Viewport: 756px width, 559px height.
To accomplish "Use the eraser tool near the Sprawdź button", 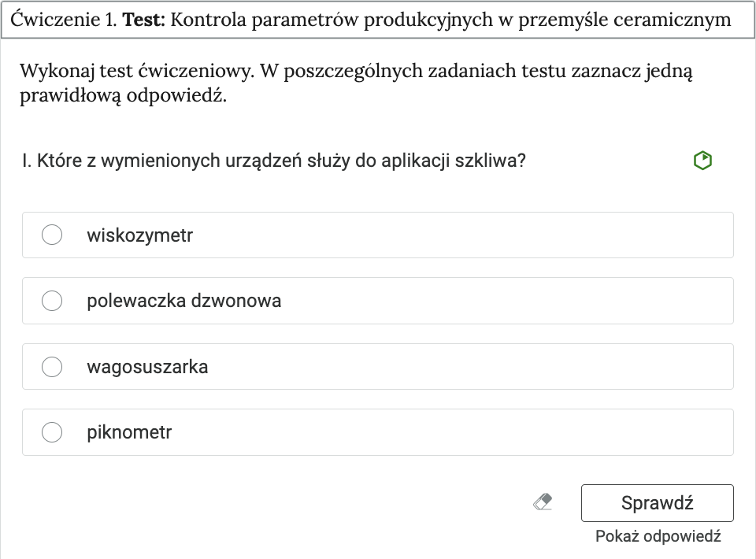I will 543,502.
